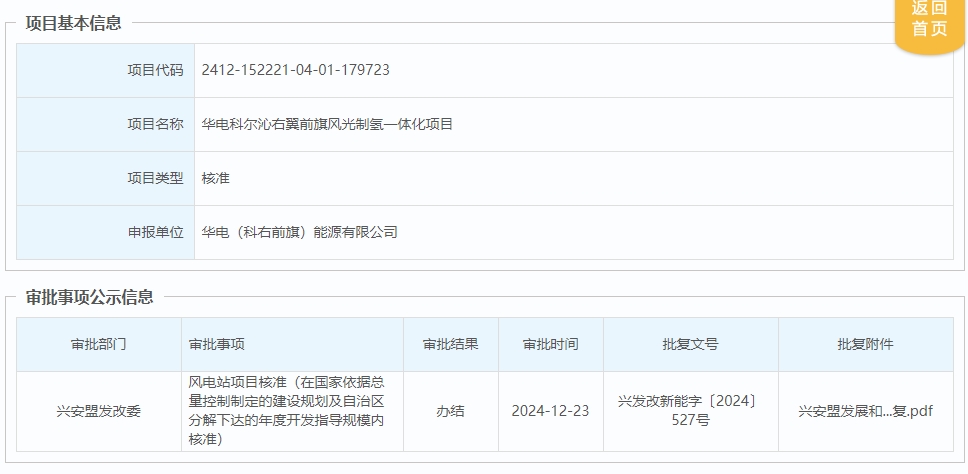Click applicant 华电（科右前旗）能源有限公司
Image resolution: width=968 pixels, height=474 pixels.
click(x=299, y=233)
